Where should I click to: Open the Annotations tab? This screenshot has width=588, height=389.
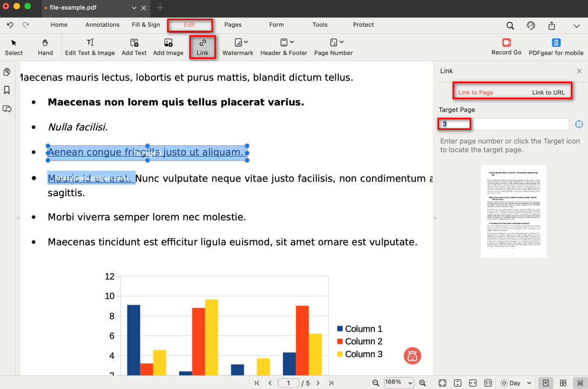point(102,25)
